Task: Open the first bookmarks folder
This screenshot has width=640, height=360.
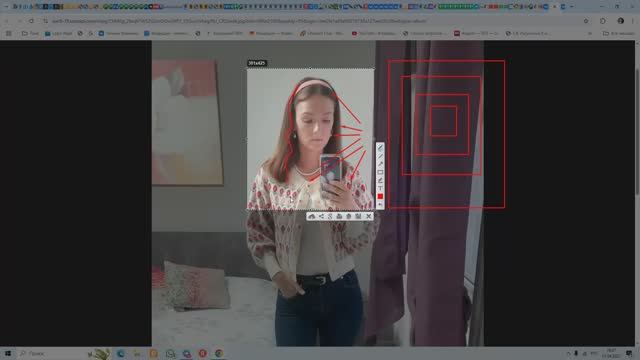Action: click(30, 33)
